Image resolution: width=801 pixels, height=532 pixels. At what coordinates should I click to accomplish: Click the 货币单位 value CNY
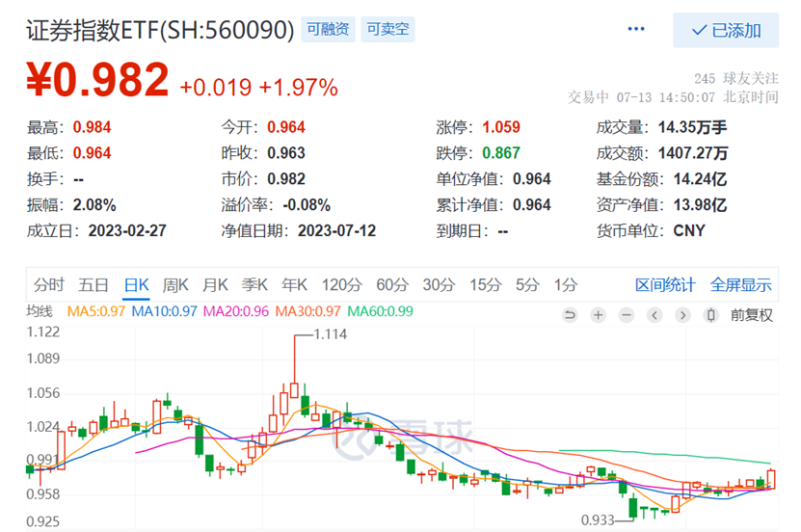[x=689, y=230]
